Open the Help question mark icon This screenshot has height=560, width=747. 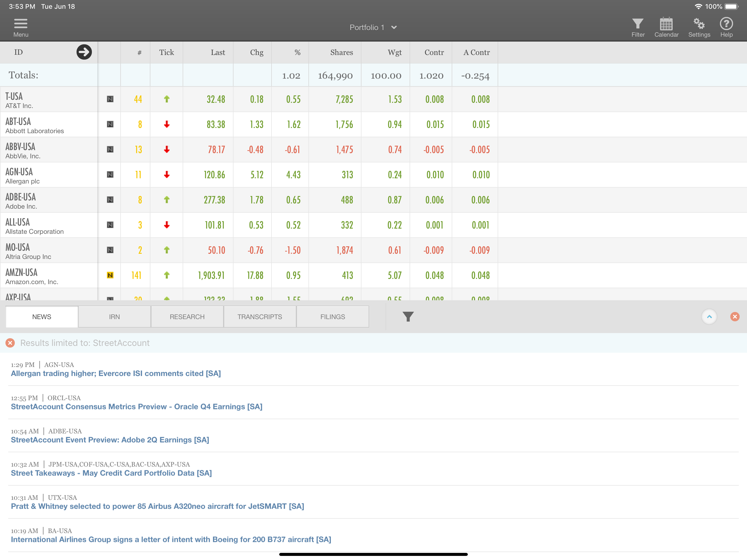coord(726,27)
